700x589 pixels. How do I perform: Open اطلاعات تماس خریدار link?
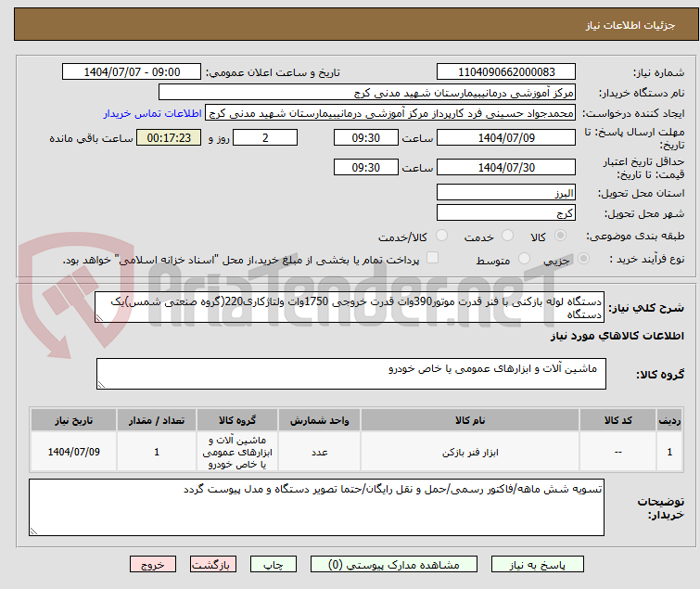click(x=153, y=113)
